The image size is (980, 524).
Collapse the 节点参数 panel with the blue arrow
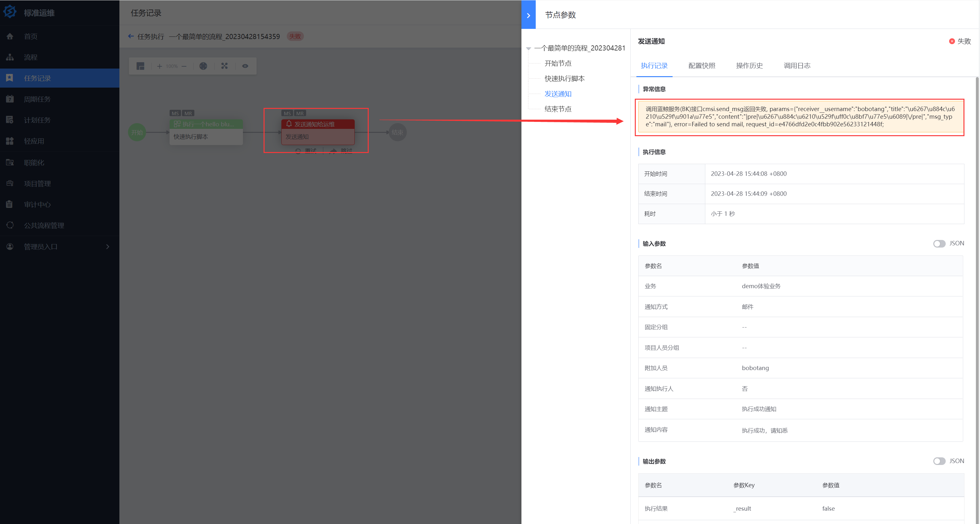(528, 15)
